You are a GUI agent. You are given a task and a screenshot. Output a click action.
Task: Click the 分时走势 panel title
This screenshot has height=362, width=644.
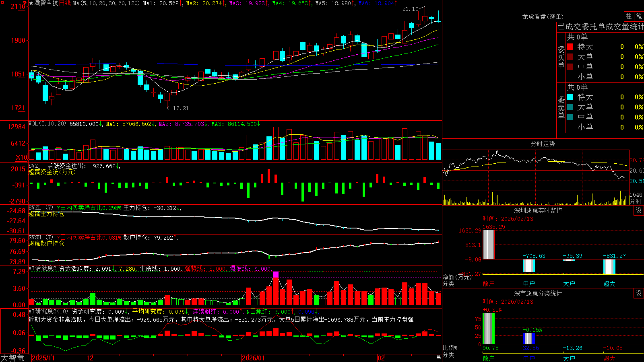click(x=543, y=144)
